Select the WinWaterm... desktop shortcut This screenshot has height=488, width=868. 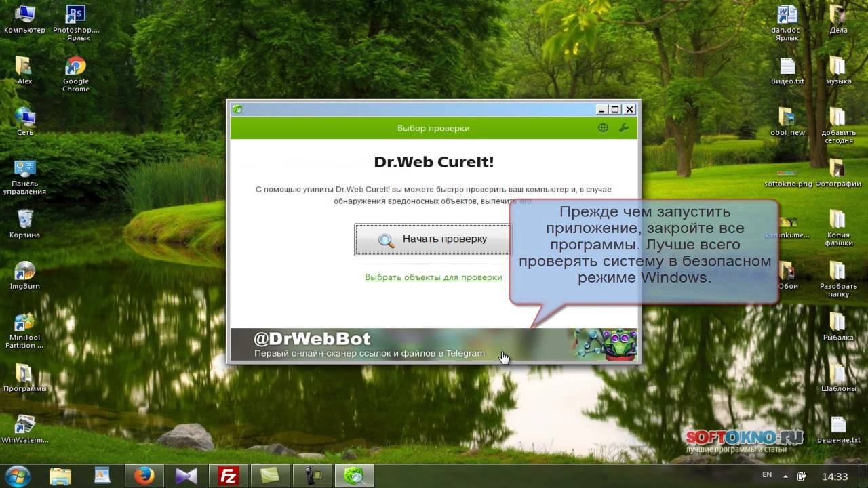(x=24, y=429)
